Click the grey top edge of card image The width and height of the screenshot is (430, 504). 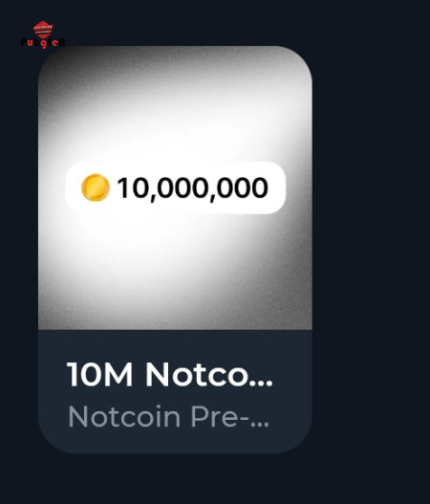[x=175, y=53]
